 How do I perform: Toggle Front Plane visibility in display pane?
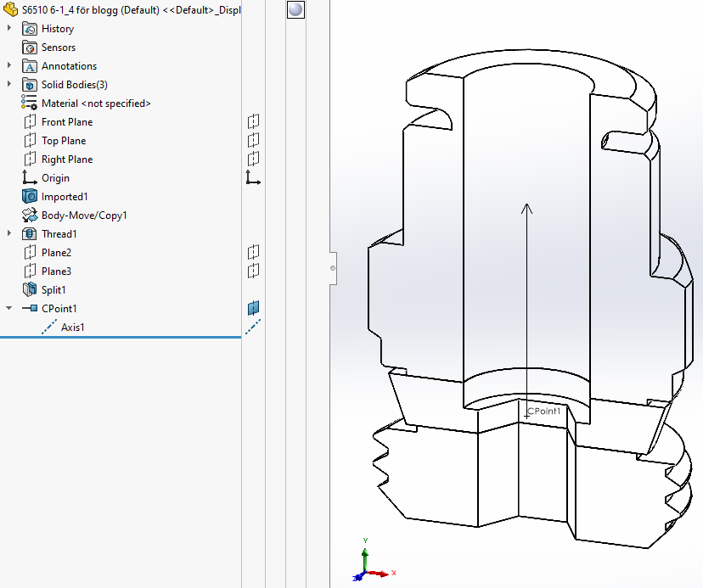253,122
